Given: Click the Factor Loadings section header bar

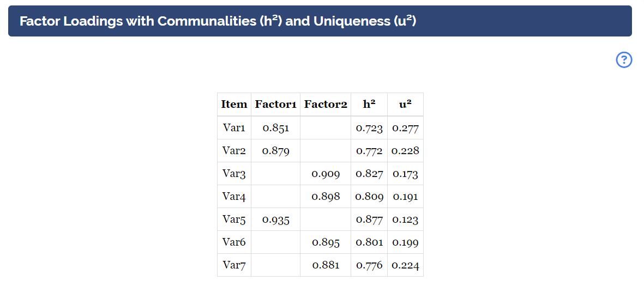Looking at the screenshot, I should click(320, 21).
